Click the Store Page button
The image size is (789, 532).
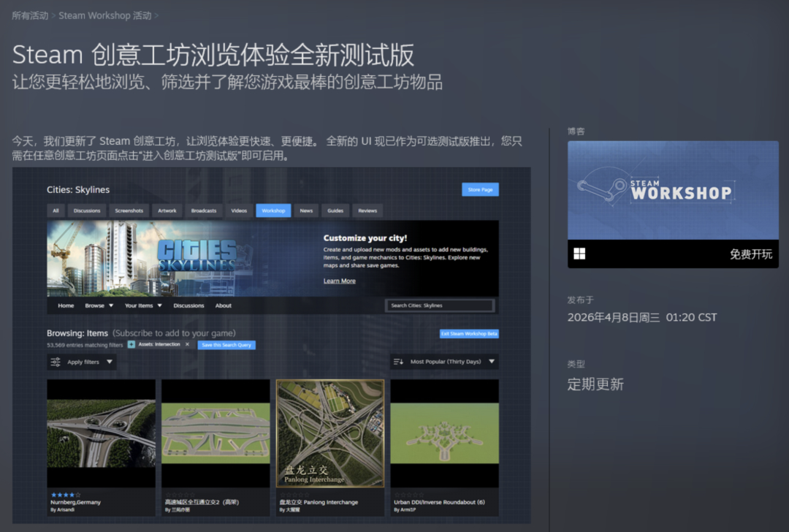tap(480, 189)
